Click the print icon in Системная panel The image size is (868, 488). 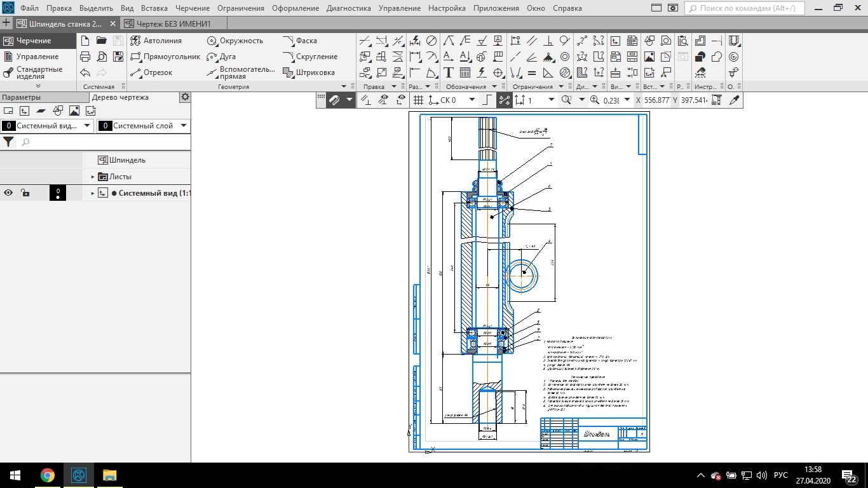click(x=85, y=57)
